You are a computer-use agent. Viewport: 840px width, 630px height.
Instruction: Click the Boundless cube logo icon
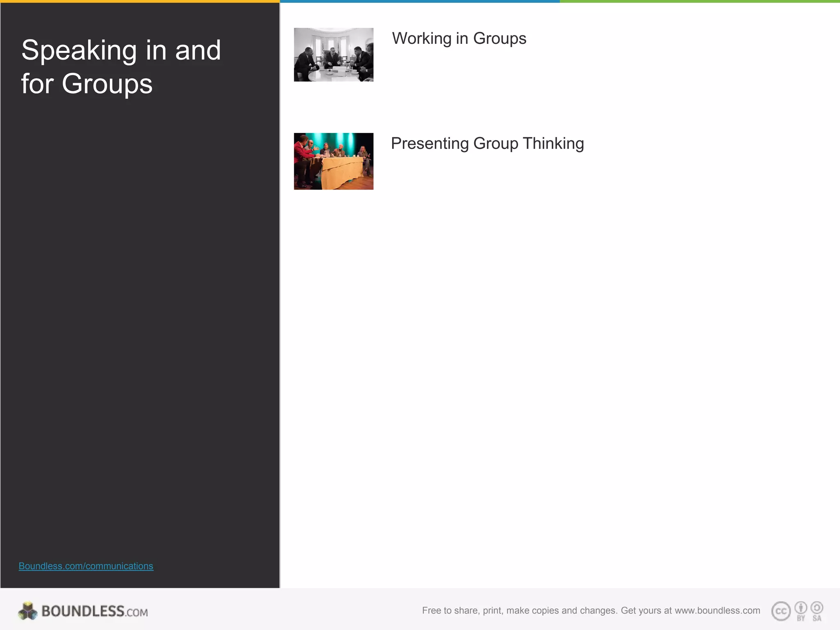click(28, 611)
